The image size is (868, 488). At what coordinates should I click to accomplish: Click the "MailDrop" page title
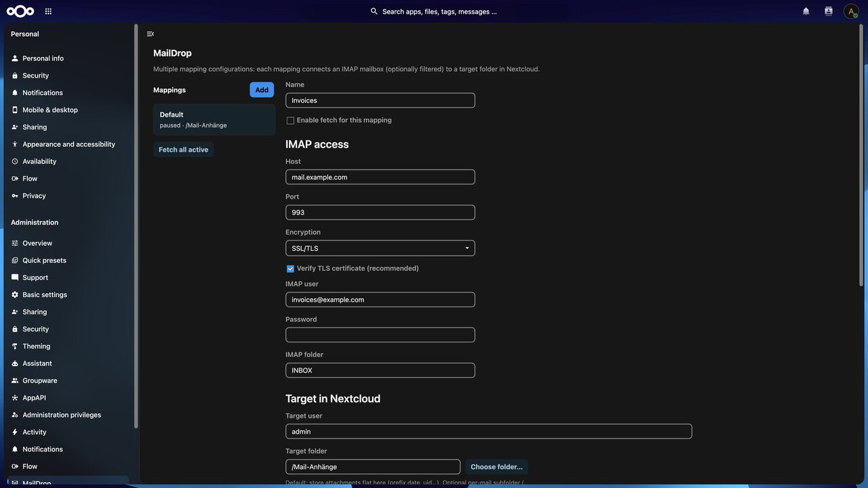coord(172,53)
